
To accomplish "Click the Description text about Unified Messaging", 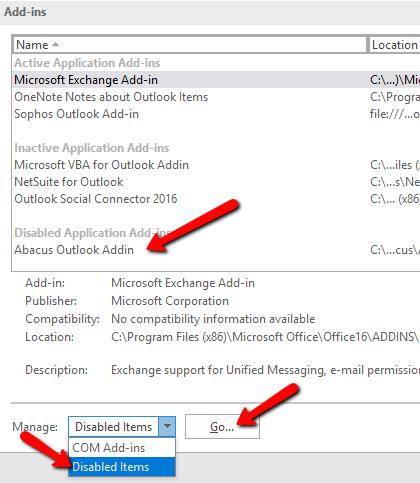I will point(265,370).
